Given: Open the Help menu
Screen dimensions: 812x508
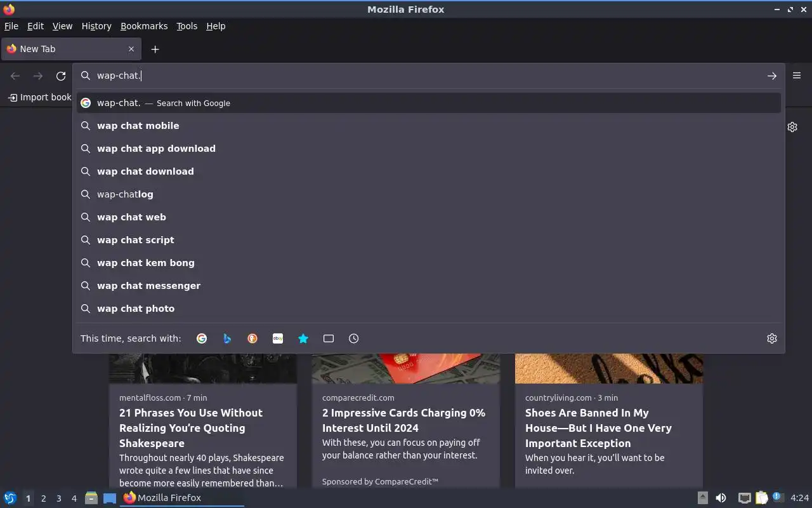Looking at the screenshot, I should click(x=216, y=26).
